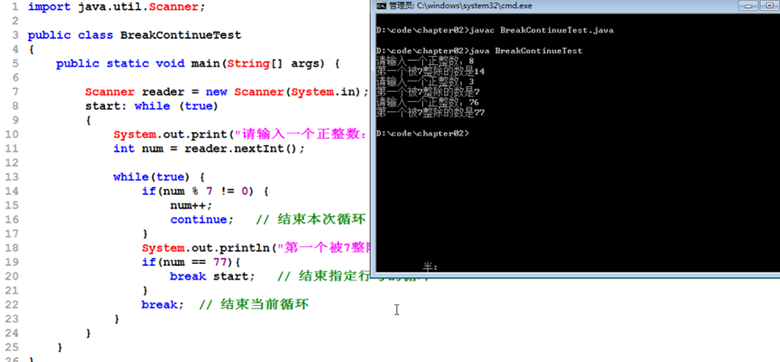Click the 'num++;' statement
Viewport: 780px width, 362px height.
191,205
